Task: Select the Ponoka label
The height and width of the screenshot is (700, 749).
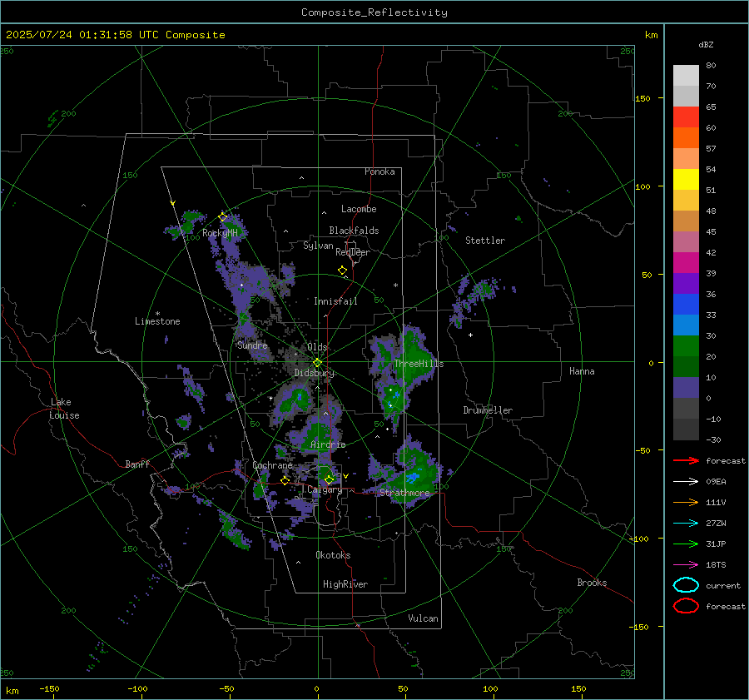Action: [x=379, y=171]
